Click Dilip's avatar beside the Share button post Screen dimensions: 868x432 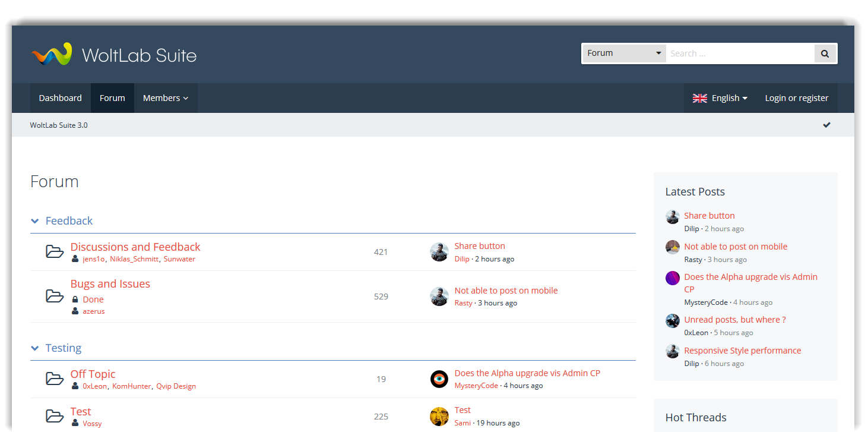tap(439, 252)
